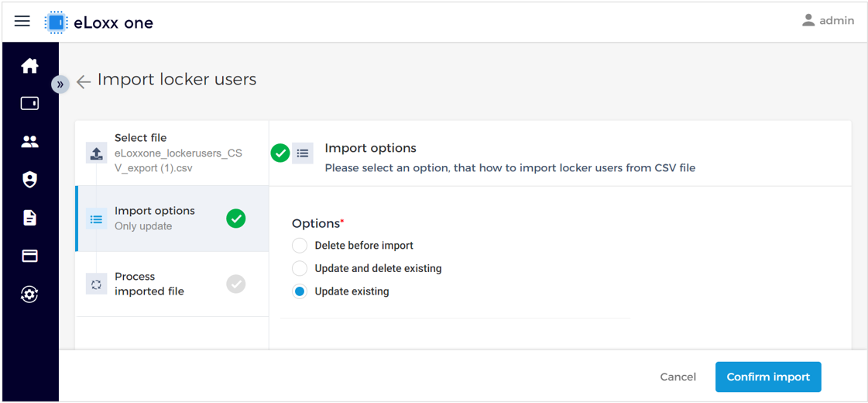
Task: Click grey checkmark beside Process imported file
Action: 236,284
